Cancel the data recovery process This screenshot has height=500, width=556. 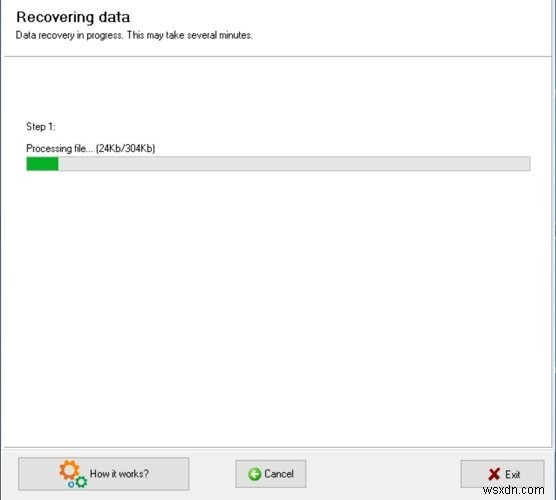click(271, 474)
